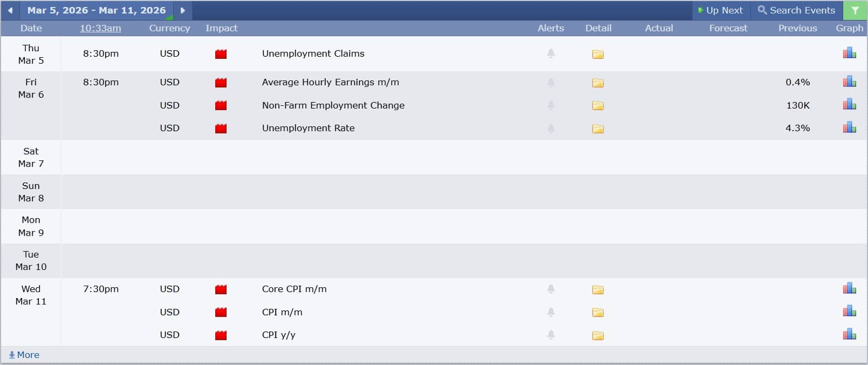Go to next week with right arrow
Screen dimensions: 868x365
182,10
